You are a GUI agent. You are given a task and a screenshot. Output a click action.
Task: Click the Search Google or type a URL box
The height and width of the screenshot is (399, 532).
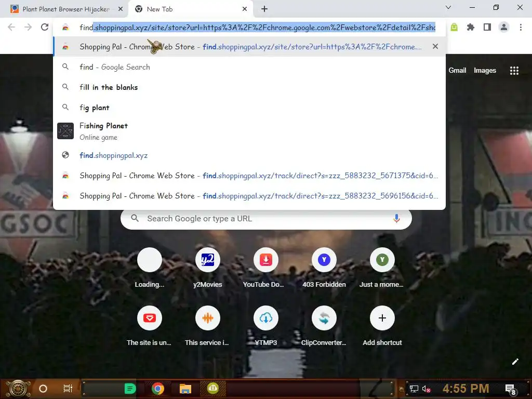click(x=266, y=219)
